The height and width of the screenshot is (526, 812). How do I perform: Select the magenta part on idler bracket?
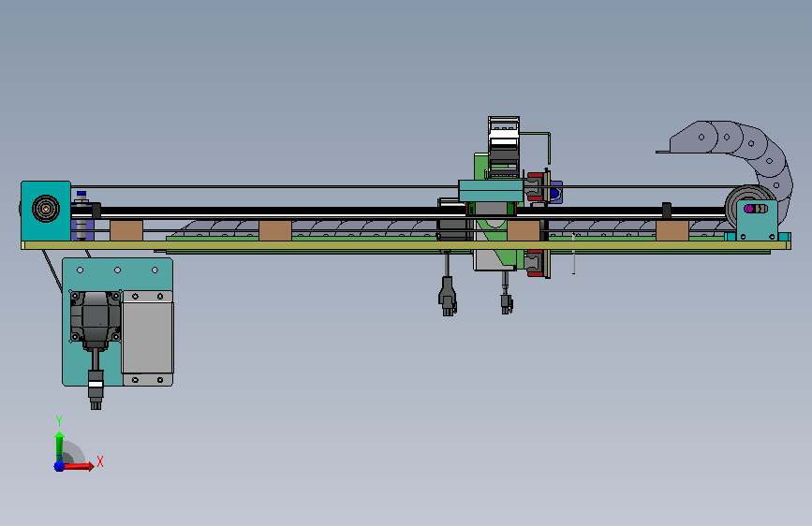(749, 209)
